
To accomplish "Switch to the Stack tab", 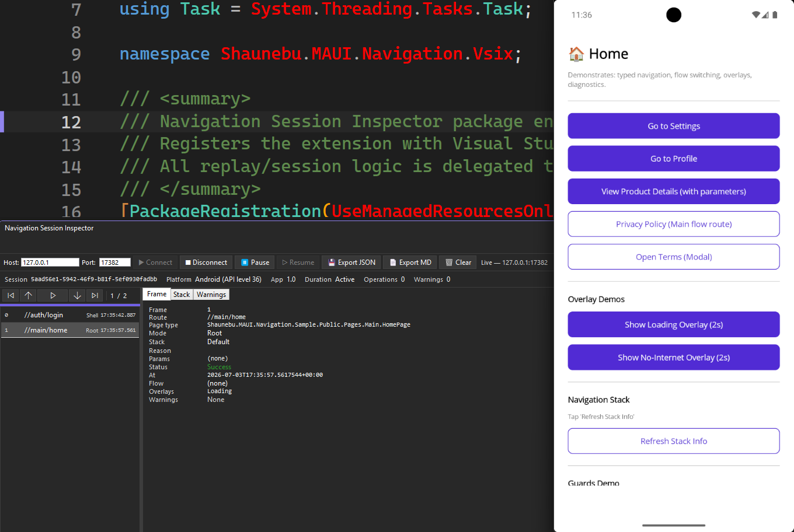I will [182, 295].
